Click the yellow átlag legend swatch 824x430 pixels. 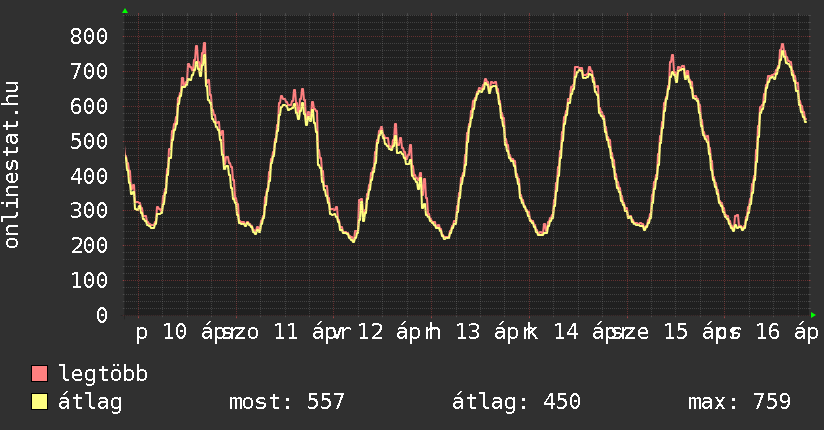pos(40,403)
